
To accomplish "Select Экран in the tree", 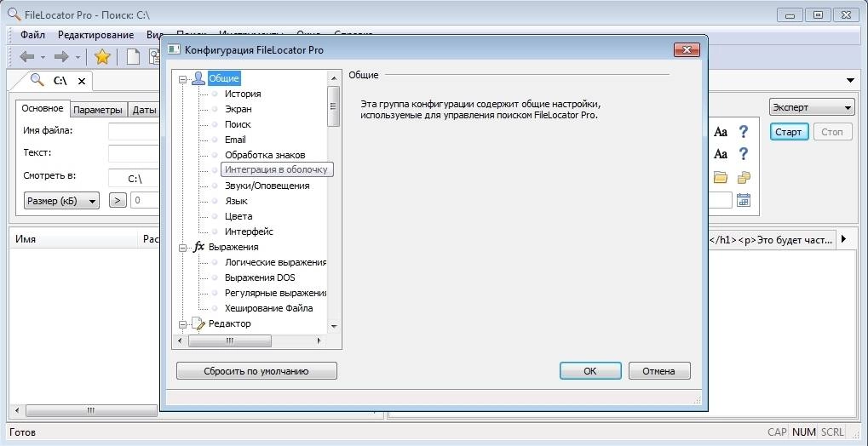I will pyautogui.click(x=238, y=109).
